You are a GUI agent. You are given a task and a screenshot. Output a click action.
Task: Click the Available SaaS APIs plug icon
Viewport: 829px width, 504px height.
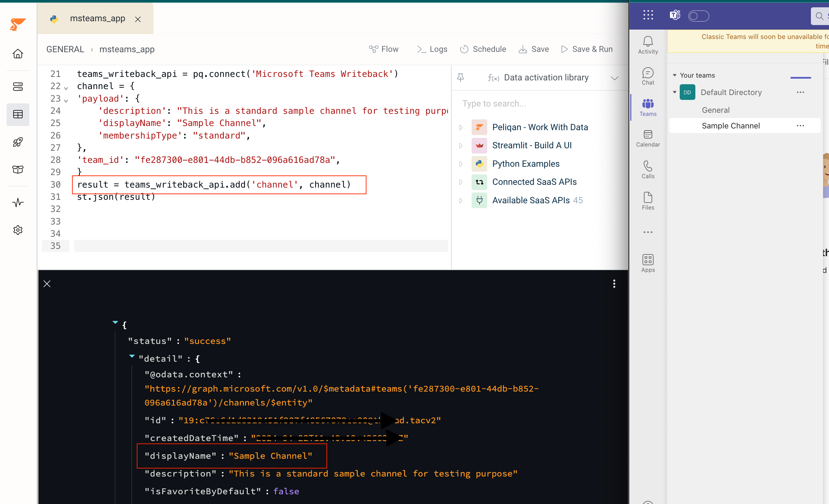tap(479, 200)
